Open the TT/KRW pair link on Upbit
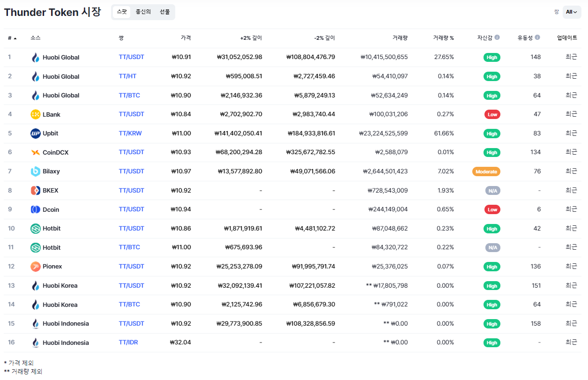Image resolution: width=588 pixels, height=380 pixels. pyautogui.click(x=130, y=133)
